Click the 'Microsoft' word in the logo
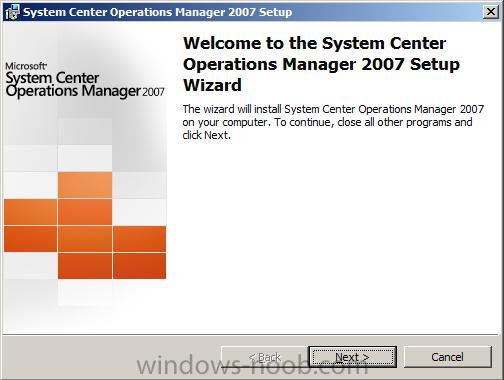 coord(26,66)
